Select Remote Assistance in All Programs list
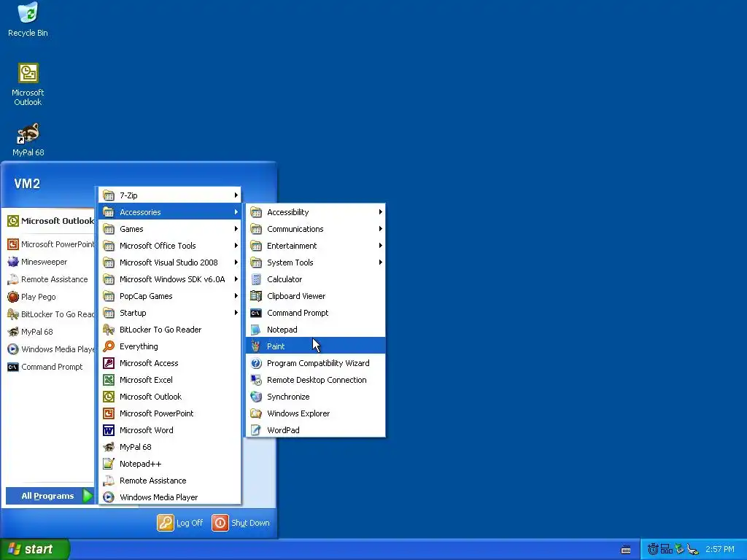Image resolution: width=747 pixels, height=560 pixels. click(x=169, y=481)
